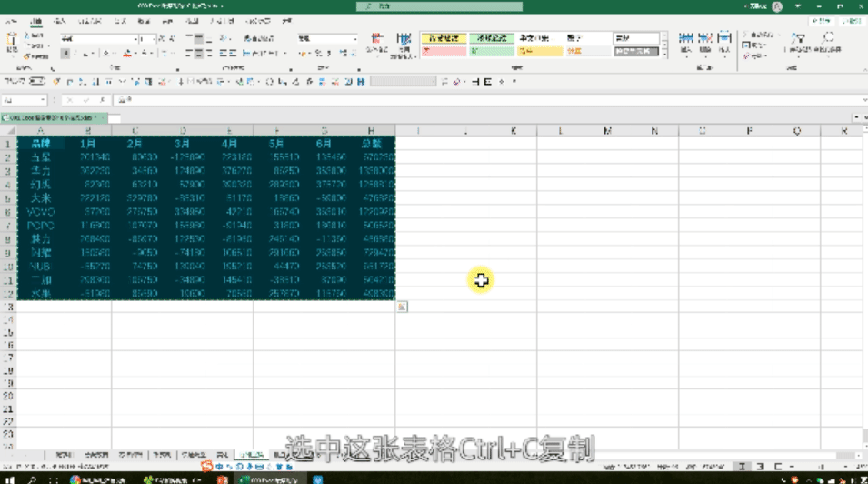Click the title bar search box
The image size is (868, 484).
coord(439,6)
